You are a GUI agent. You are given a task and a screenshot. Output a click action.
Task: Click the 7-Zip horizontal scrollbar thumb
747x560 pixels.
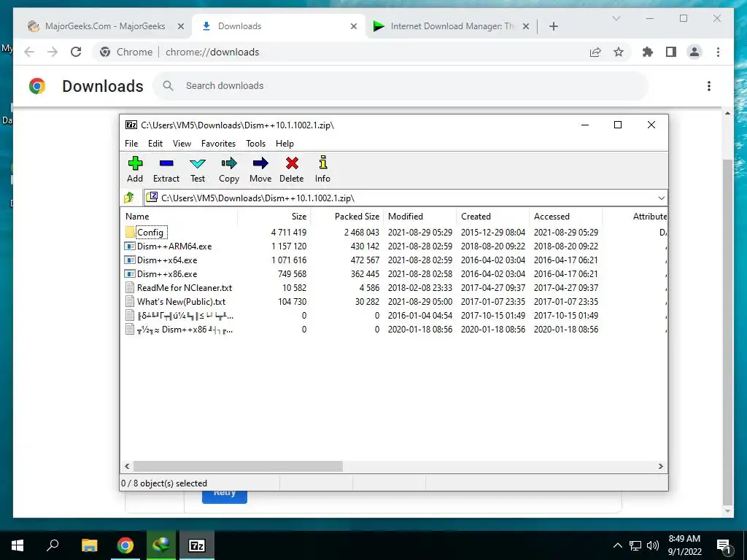click(x=238, y=466)
